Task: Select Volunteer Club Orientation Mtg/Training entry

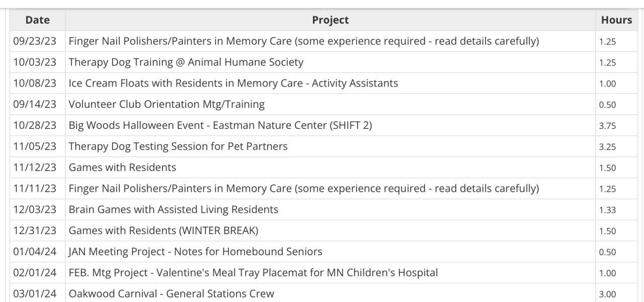Action: coord(167,105)
